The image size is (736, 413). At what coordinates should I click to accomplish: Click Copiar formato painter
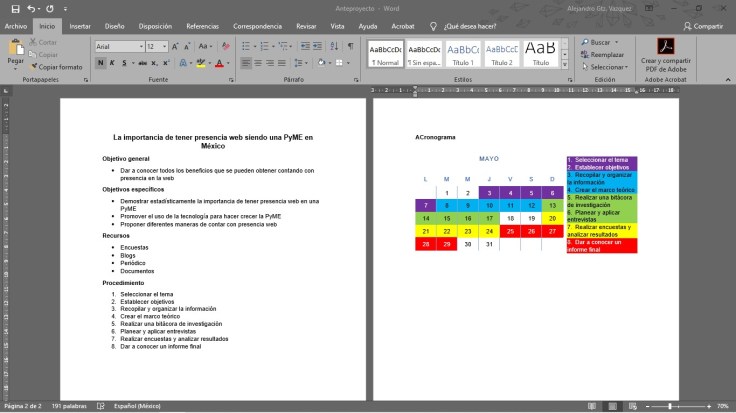56,67
